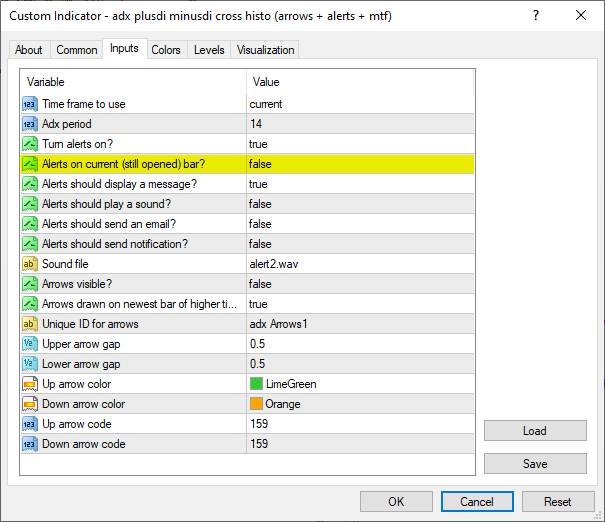The height and width of the screenshot is (522, 605).
Task: Click the integer icon beside Up arrow code
Action: [x=30, y=424]
